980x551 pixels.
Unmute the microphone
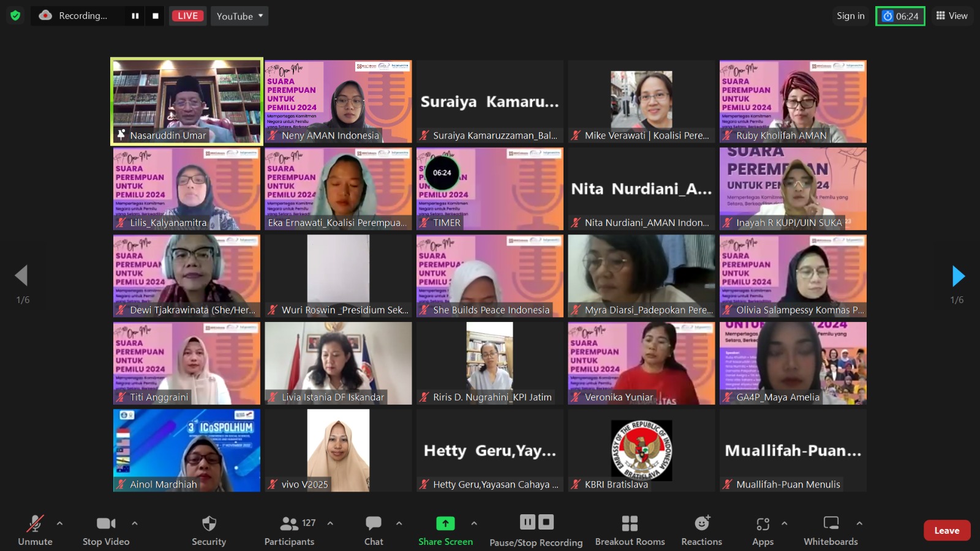click(x=35, y=524)
